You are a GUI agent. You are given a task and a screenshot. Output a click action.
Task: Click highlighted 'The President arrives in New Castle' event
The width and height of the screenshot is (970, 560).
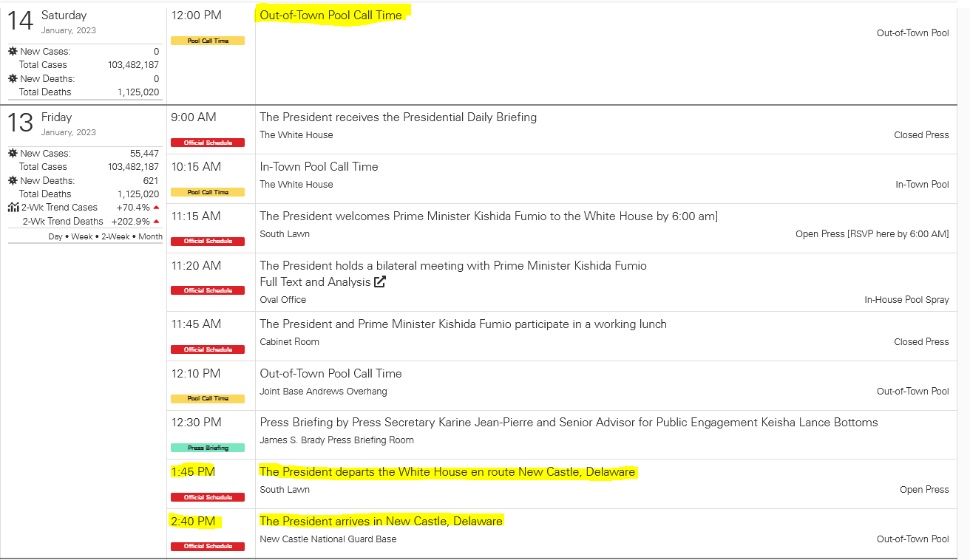[x=381, y=521]
